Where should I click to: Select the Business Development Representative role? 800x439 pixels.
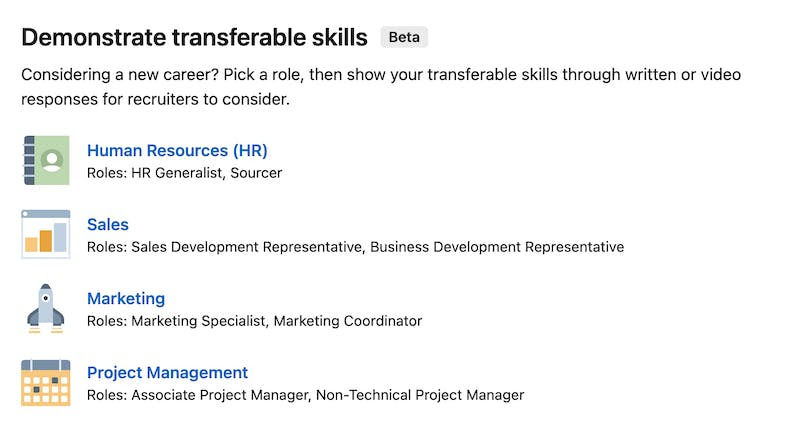(x=497, y=247)
